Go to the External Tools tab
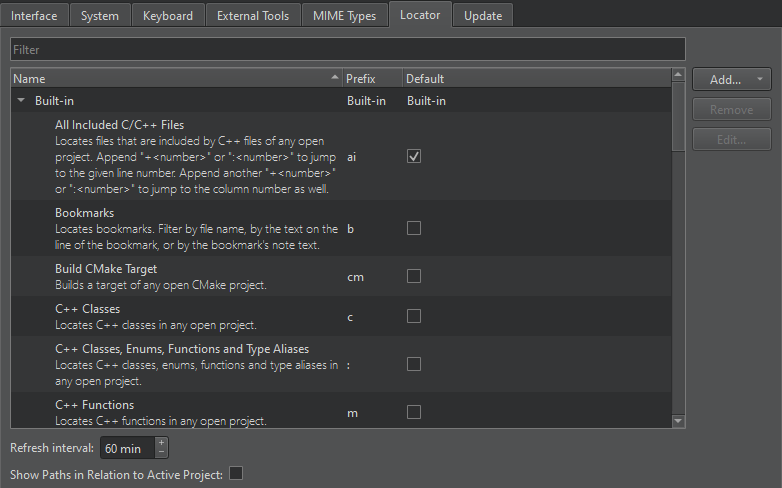Image resolution: width=782 pixels, height=488 pixels. point(253,16)
